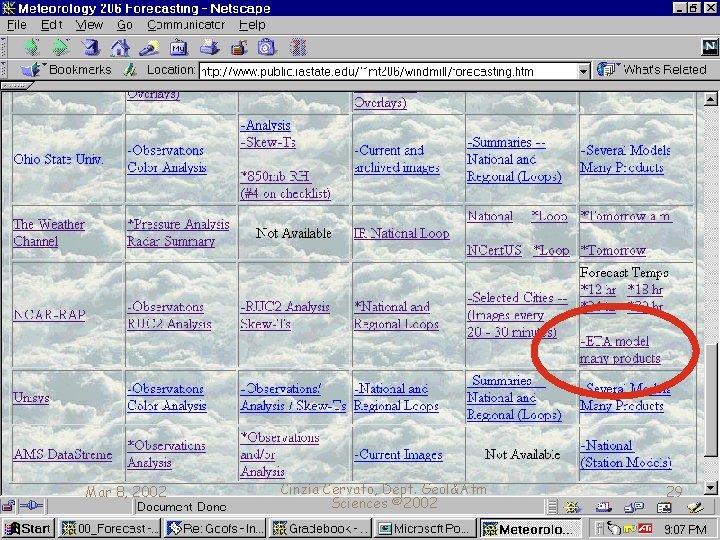Reload the page using the Reload icon

click(90, 47)
